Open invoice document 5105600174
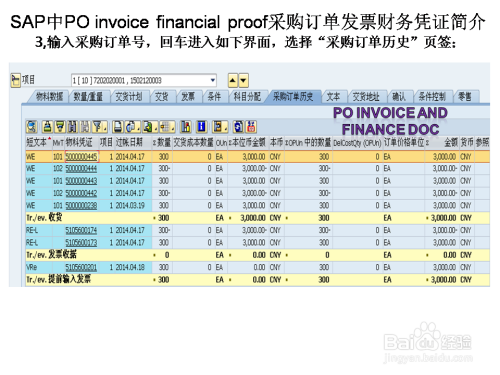The image size is (500, 375). (81, 230)
